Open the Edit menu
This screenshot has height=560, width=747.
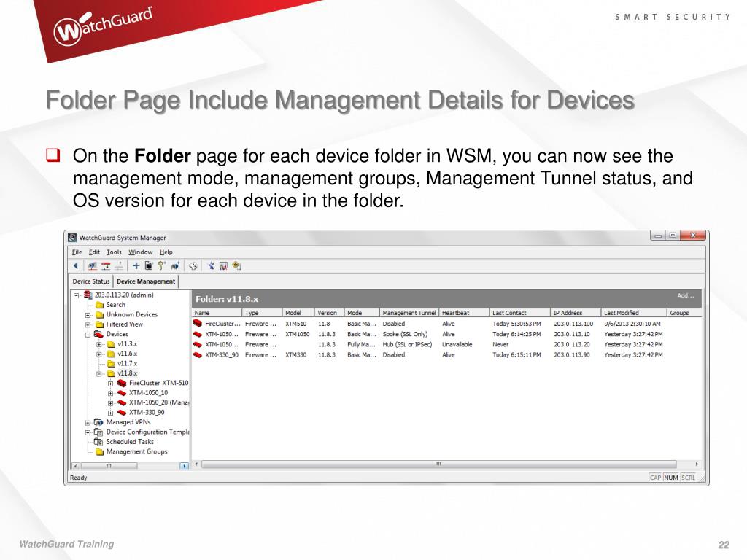pyautogui.click(x=94, y=252)
